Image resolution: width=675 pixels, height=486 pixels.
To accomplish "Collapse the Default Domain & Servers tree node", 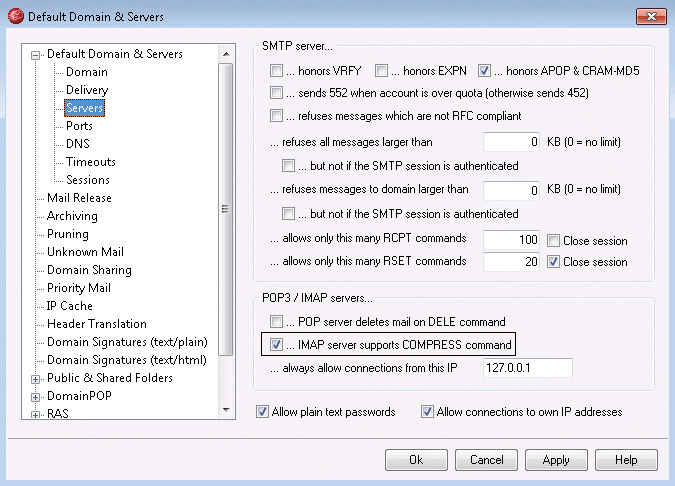I will pyautogui.click(x=36, y=55).
